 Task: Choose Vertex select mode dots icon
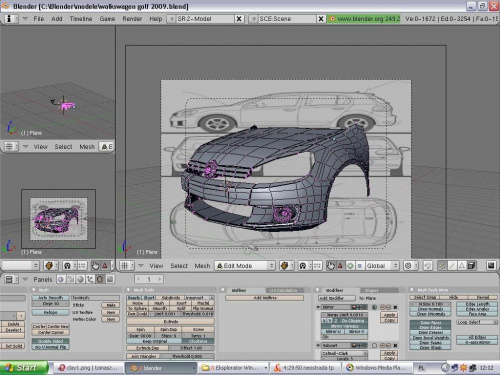(x=442, y=266)
